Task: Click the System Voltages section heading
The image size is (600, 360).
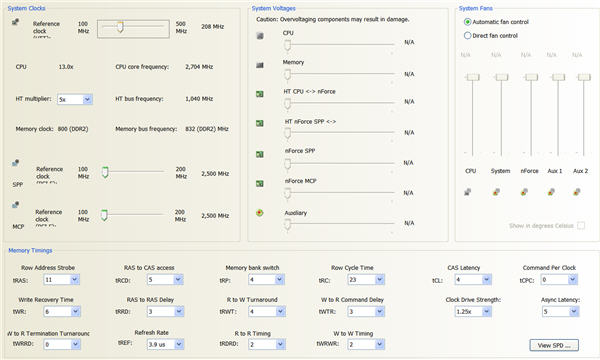Action: coord(274,8)
